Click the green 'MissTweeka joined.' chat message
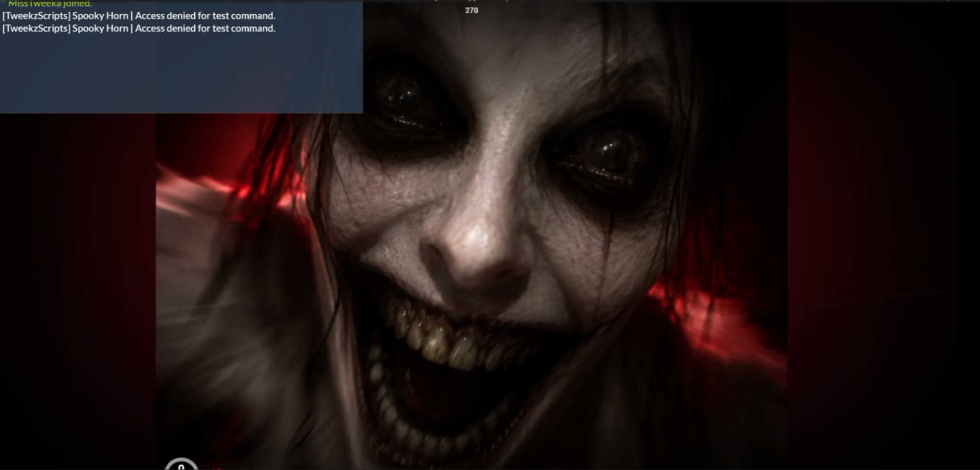980x470 pixels. (x=50, y=4)
